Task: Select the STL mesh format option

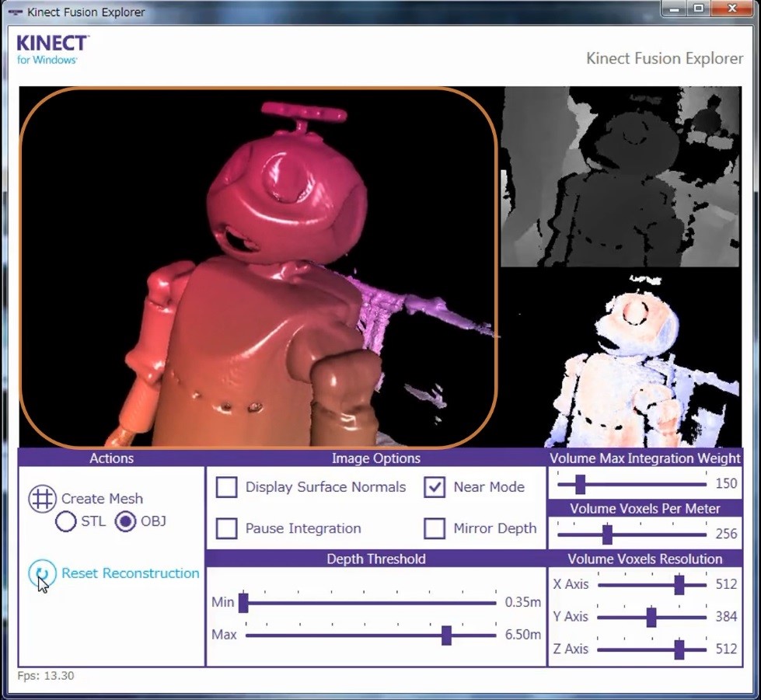Action: pyautogui.click(x=66, y=521)
